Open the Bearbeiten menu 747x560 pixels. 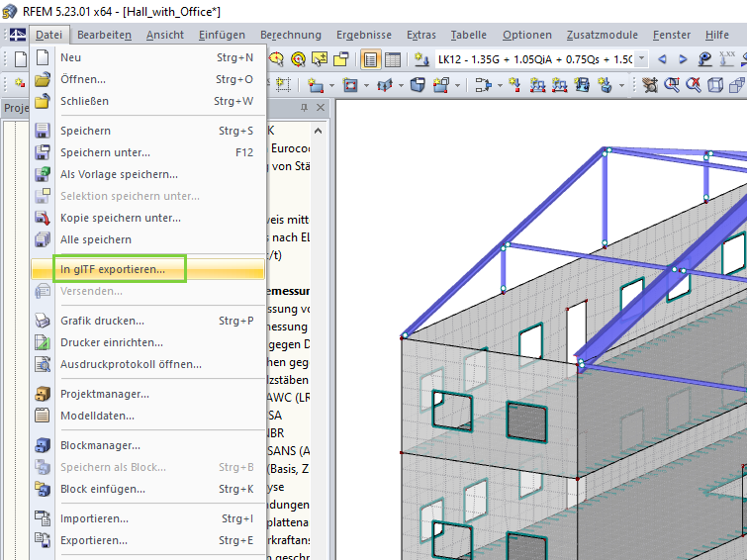tap(104, 35)
